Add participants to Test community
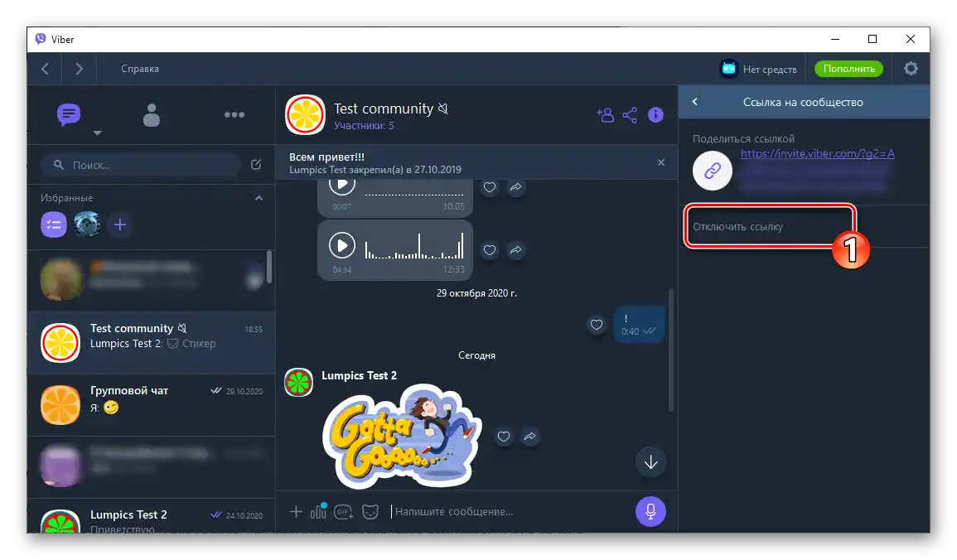 [x=605, y=115]
